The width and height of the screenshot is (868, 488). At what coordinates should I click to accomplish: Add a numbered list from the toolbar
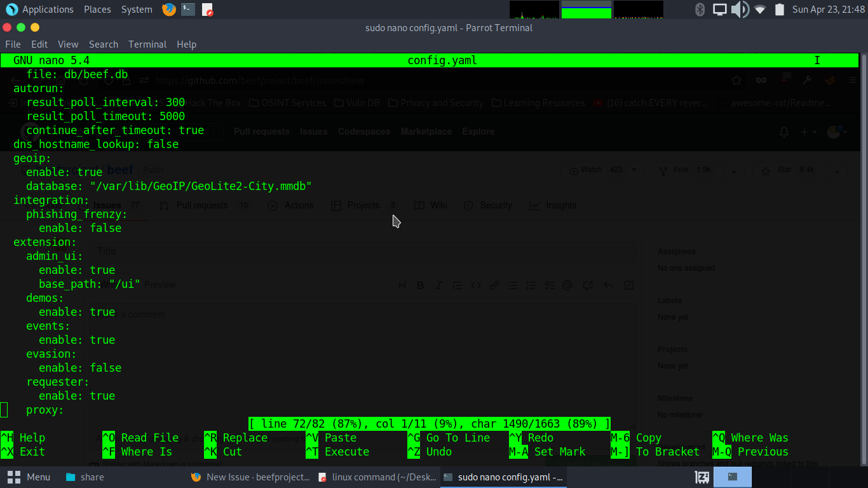coord(531,285)
